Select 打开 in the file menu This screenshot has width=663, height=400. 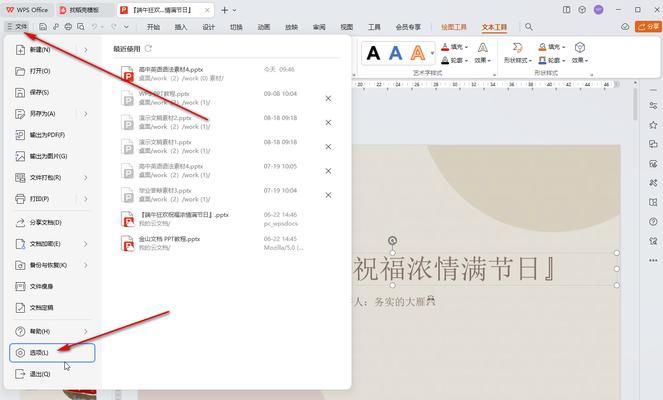coord(40,71)
